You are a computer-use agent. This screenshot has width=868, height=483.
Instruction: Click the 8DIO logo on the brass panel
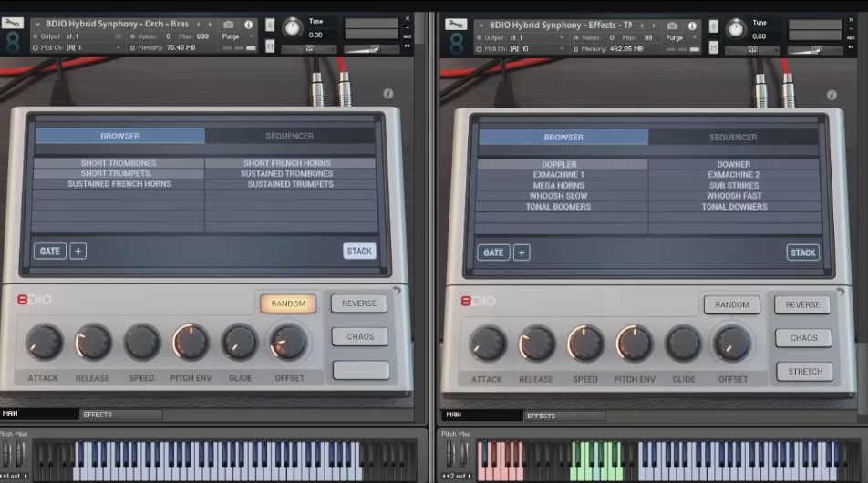[35, 300]
